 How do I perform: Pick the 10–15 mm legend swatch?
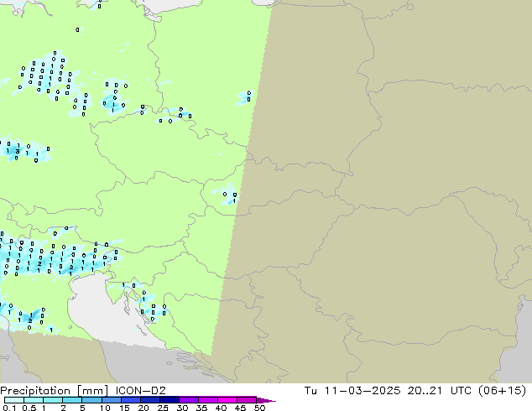(111, 400)
